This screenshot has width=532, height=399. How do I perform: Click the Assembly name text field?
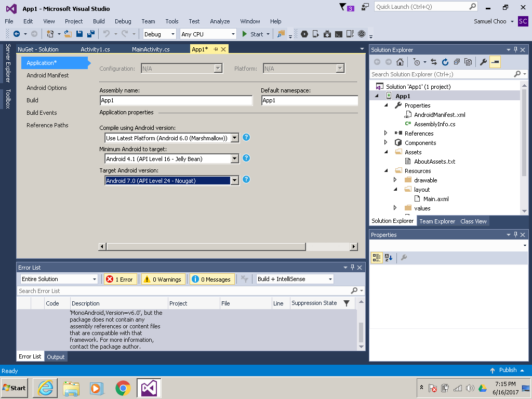pos(176,100)
